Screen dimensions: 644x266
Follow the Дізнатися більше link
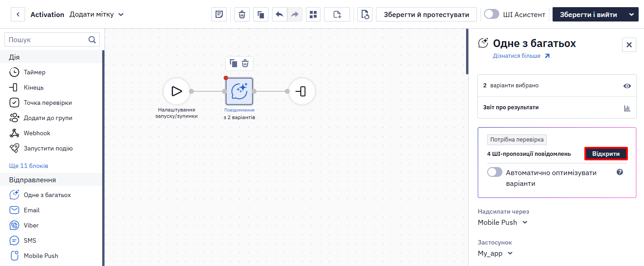tap(521, 56)
